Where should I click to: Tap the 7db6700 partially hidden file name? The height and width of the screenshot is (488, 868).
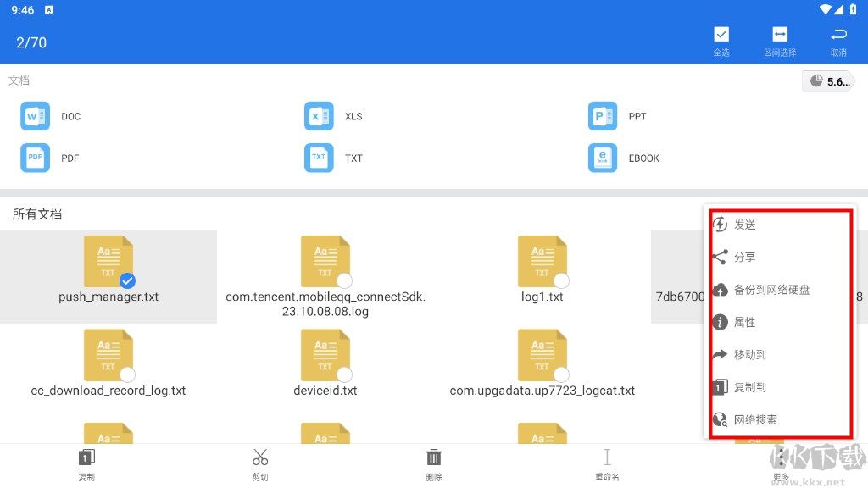[x=680, y=297]
